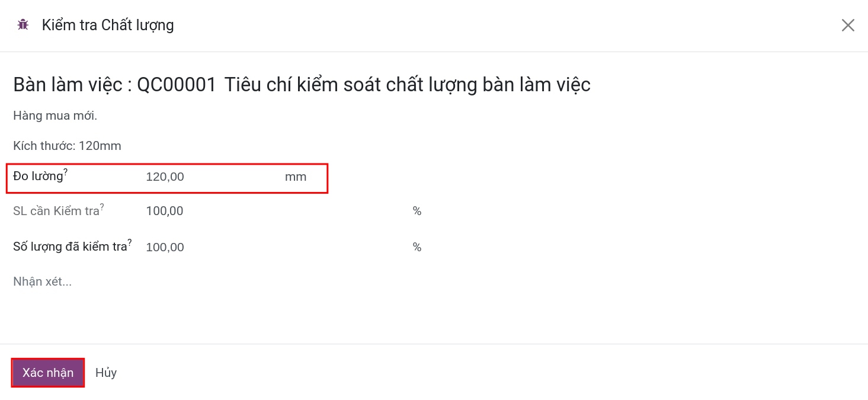Confirm the quality check with Xác nhận
868x400 pixels.
(x=47, y=372)
